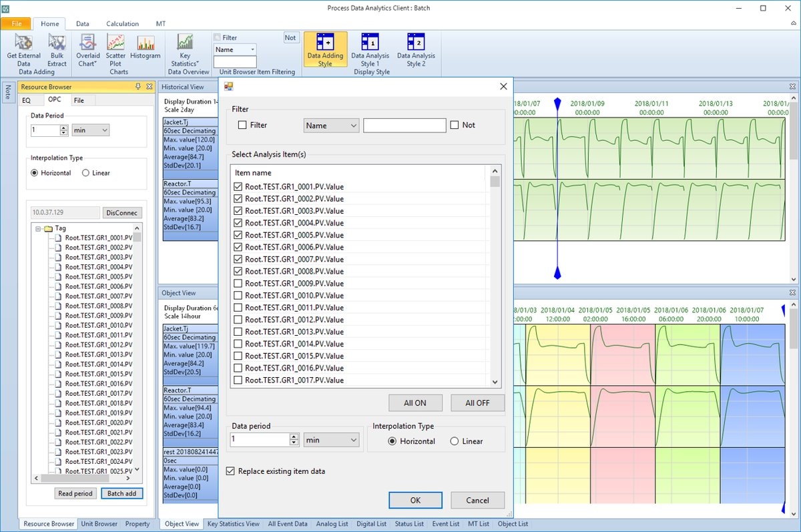Open the Unit Browser tab
The width and height of the screenshot is (801, 532).
[99, 524]
